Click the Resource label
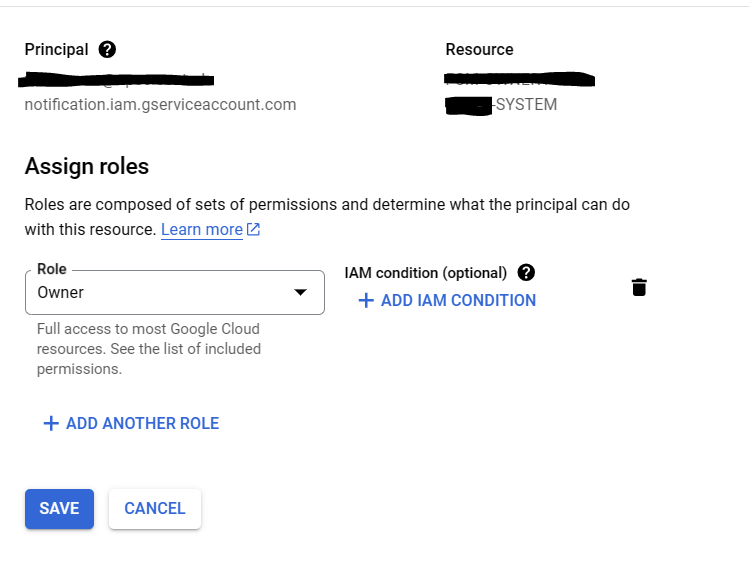 (x=480, y=49)
